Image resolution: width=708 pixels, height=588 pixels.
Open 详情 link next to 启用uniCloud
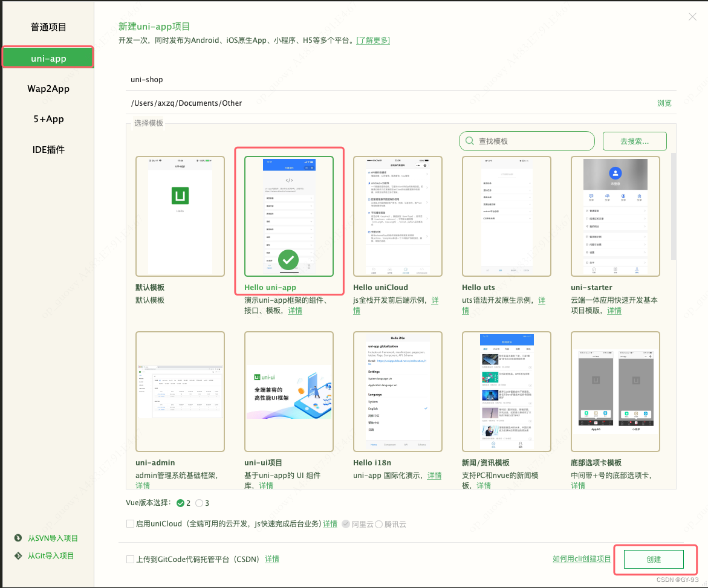click(x=330, y=523)
